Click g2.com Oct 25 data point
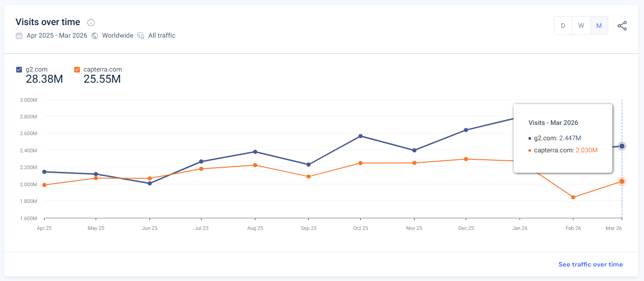Screen dimensions: 644x281 [360, 136]
